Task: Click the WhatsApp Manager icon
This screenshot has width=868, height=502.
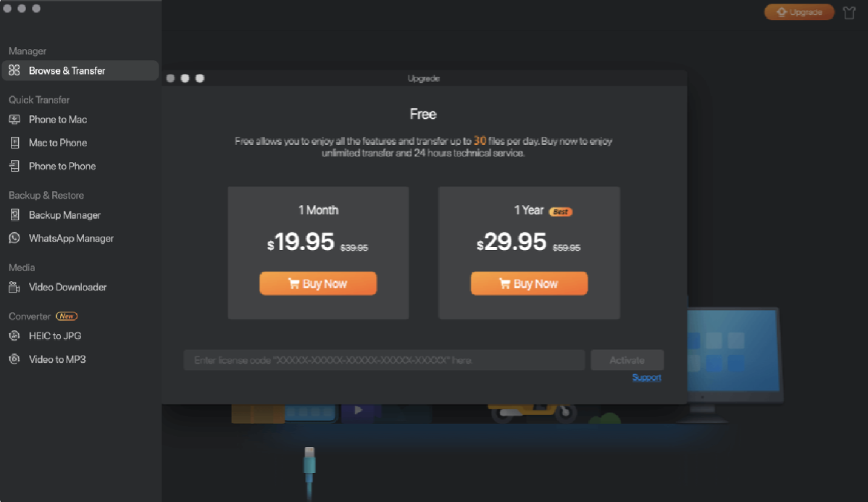Action: tap(14, 238)
